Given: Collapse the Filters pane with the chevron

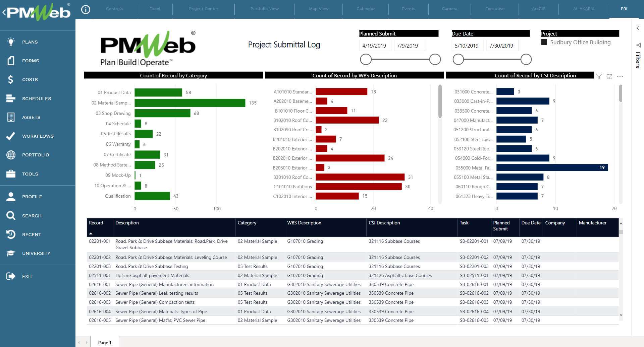Looking at the screenshot, I should pos(638,28).
